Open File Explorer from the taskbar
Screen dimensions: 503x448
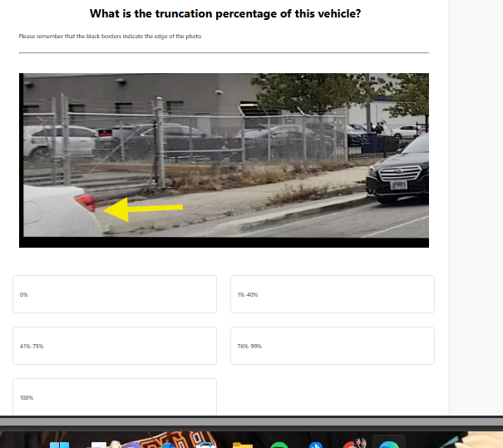pyautogui.click(x=242, y=445)
